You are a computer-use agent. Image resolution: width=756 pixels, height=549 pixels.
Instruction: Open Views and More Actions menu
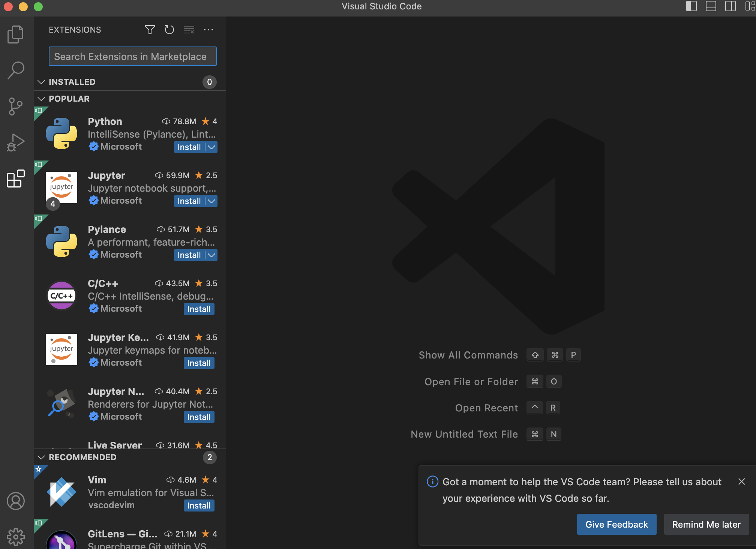click(x=208, y=30)
